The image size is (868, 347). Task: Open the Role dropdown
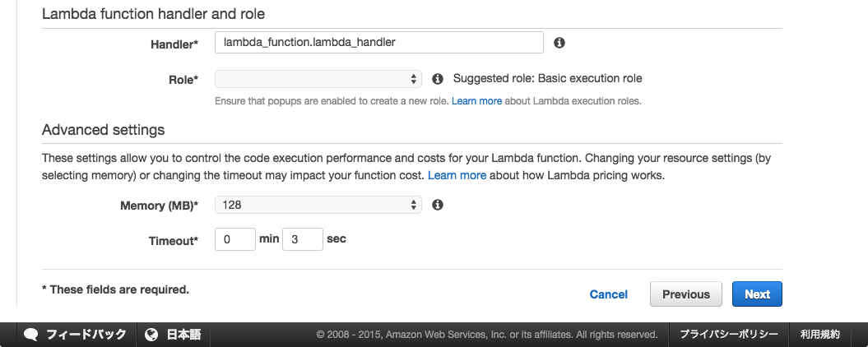pos(318,79)
